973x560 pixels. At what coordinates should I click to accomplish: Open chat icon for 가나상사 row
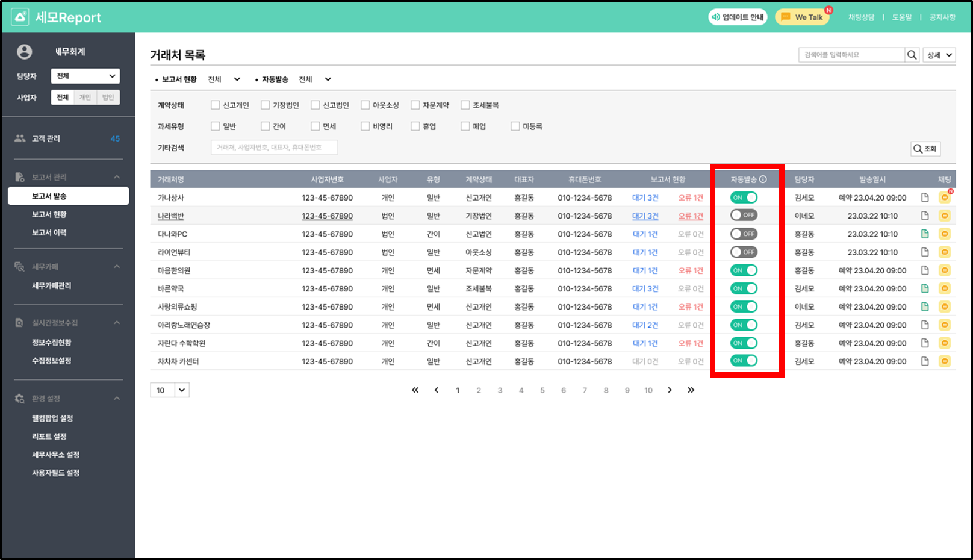pyautogui.click(x=945, y=198)
